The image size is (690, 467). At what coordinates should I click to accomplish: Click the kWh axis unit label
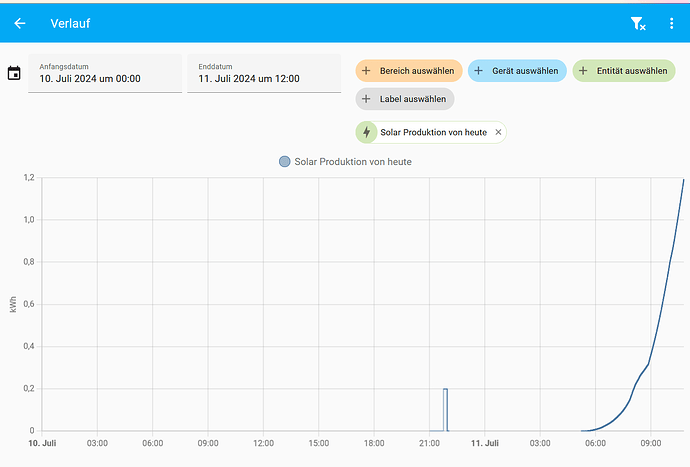point(13,304)
